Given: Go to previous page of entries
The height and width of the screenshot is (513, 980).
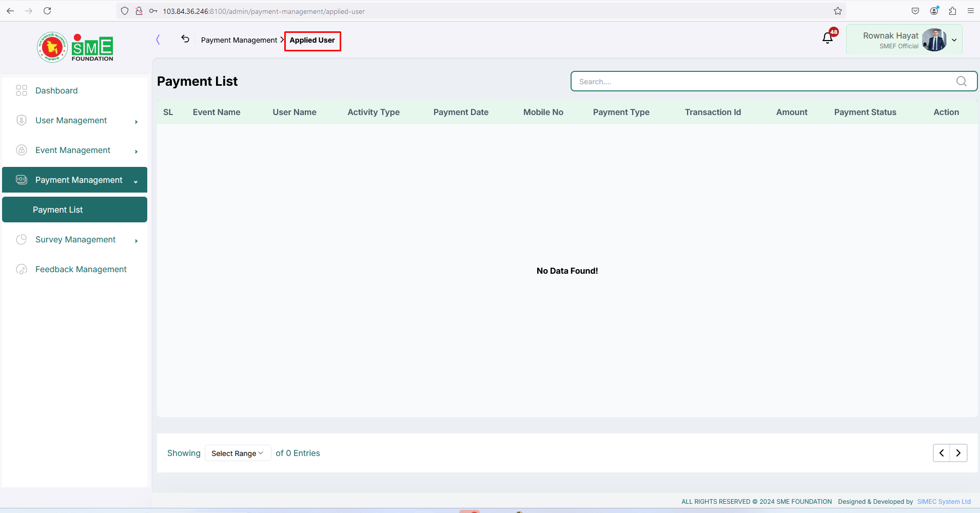Looking at the screenshot, I should point(942,453).
